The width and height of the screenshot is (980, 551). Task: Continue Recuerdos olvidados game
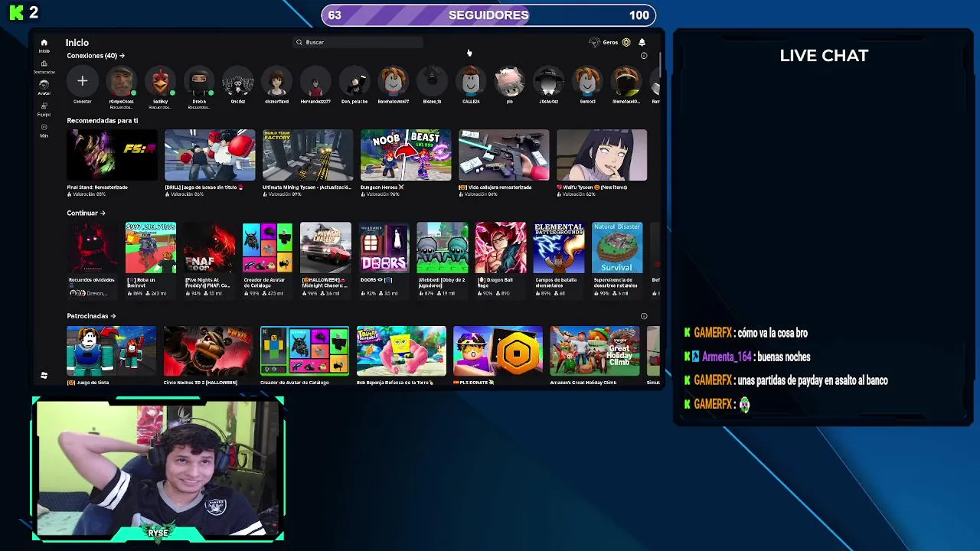click(x=93, y=248)
